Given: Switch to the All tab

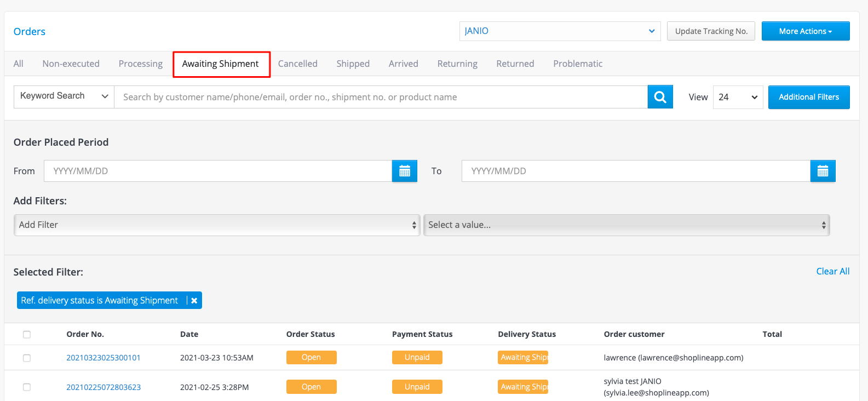Looking at the screenshot, I should pos(19,64).
